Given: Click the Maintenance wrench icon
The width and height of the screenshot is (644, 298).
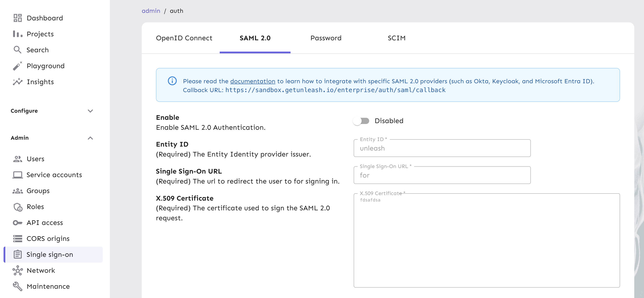Looking at the screenshot, I should 17,286.
